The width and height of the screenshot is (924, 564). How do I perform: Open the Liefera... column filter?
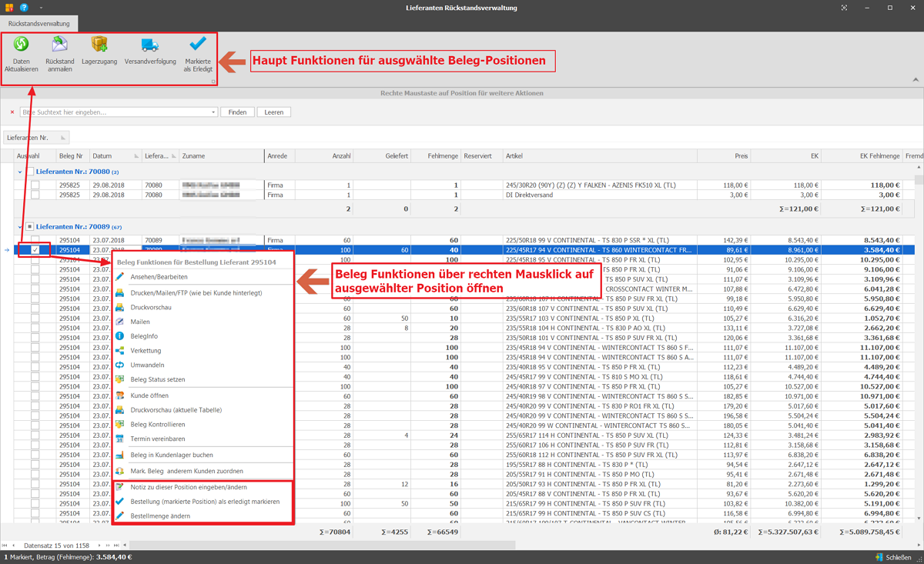(174, 156)
